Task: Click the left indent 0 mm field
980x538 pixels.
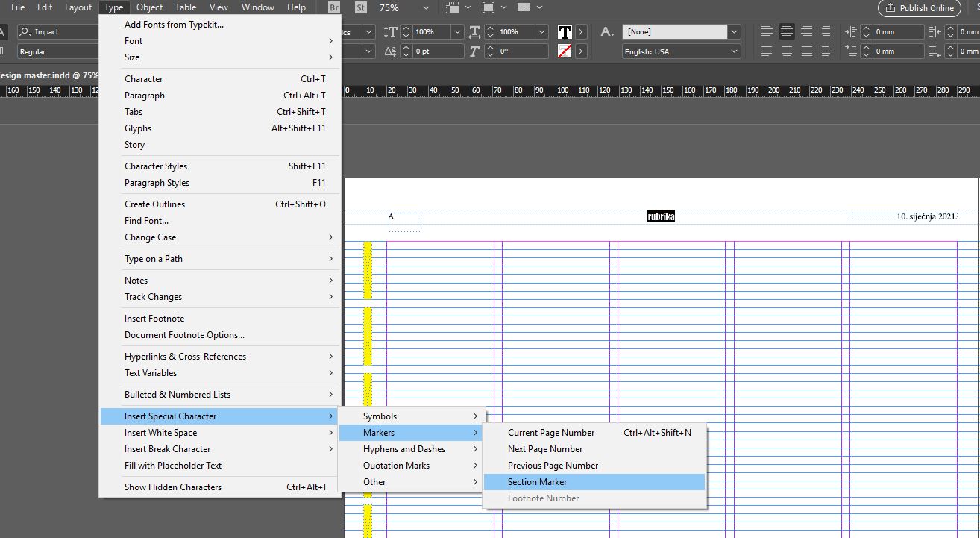Action: (897, 32)
